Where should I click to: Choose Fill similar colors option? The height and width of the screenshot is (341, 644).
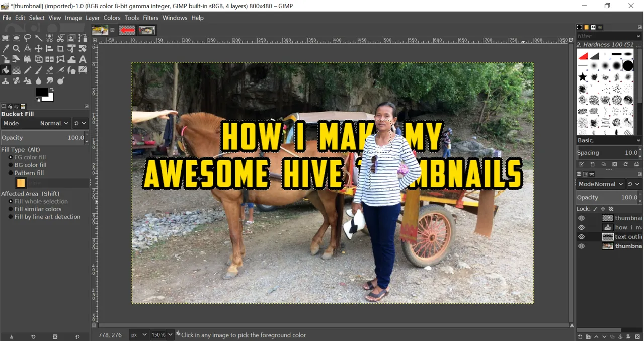point(35,209)
